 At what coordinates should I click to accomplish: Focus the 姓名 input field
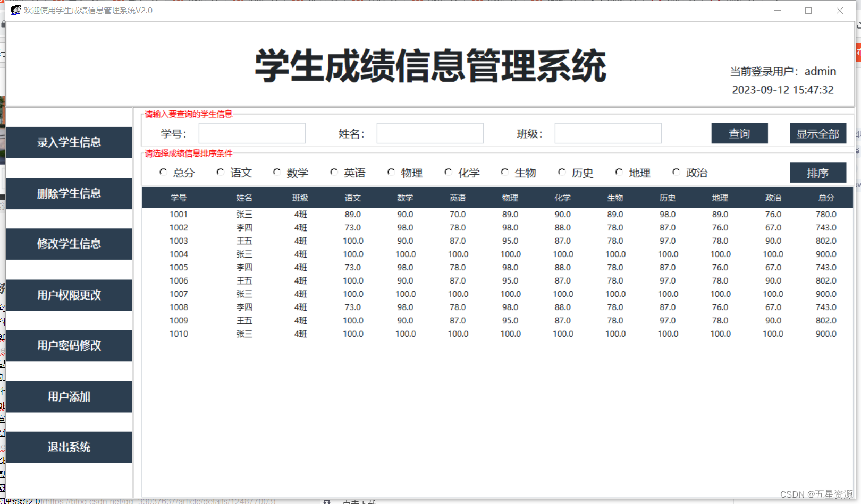click(430, 133)
